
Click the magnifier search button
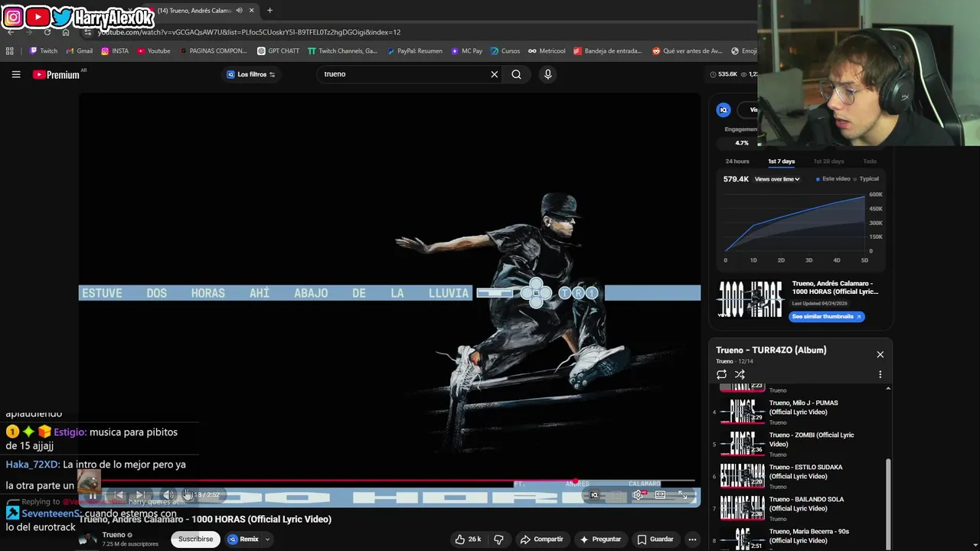516,74
